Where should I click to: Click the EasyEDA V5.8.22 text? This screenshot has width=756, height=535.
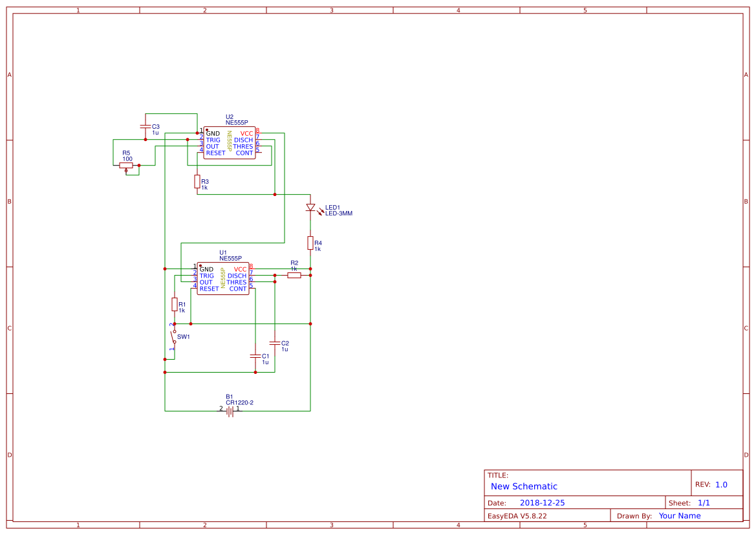pyautogui.click(x=517, y=516)
